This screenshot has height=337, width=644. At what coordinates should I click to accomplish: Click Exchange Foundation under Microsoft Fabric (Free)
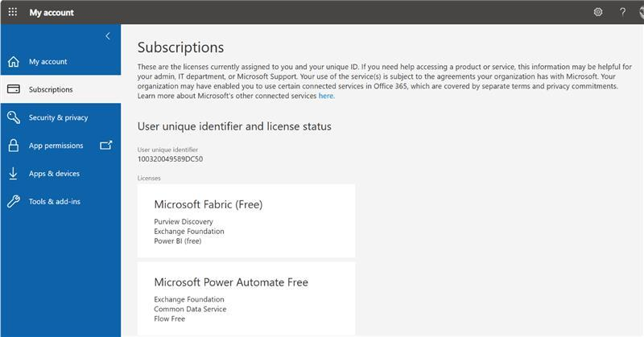pyautogui.click(x=189, y=232)
